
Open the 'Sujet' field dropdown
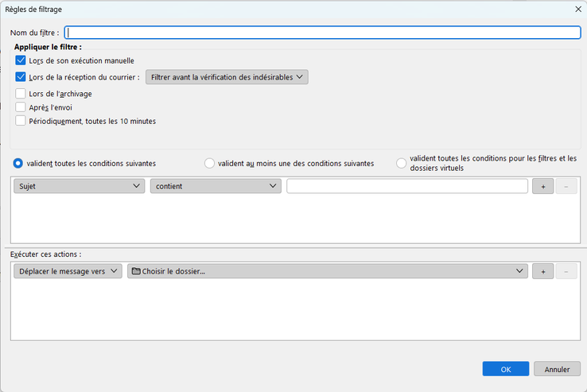coord(78,186)
